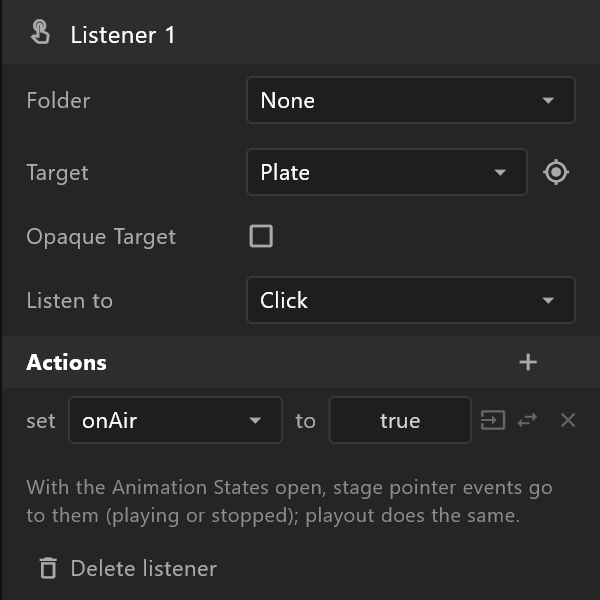Click the Animation States hint text
The width and height of the screenshot is (600, 600).
290,502
